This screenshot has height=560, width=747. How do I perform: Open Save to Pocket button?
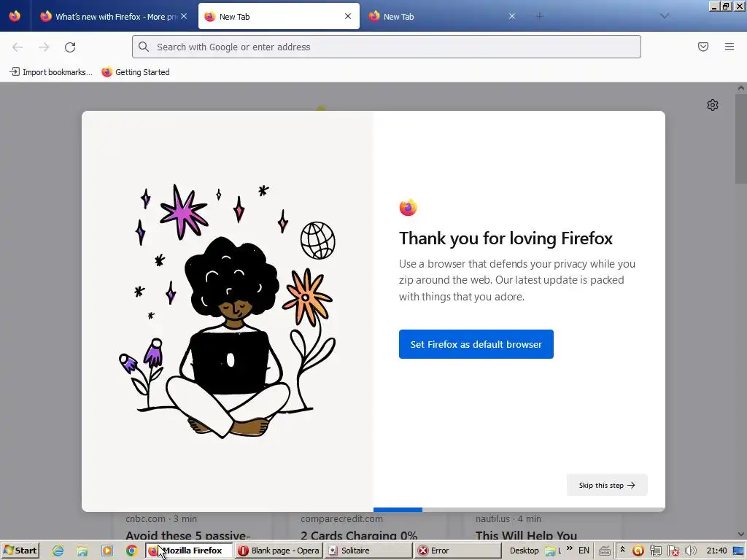pos(703,47)
